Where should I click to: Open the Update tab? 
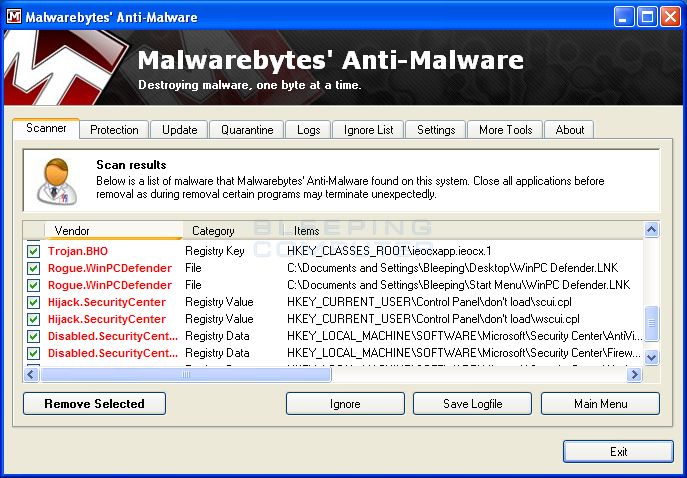click(179, 130)
